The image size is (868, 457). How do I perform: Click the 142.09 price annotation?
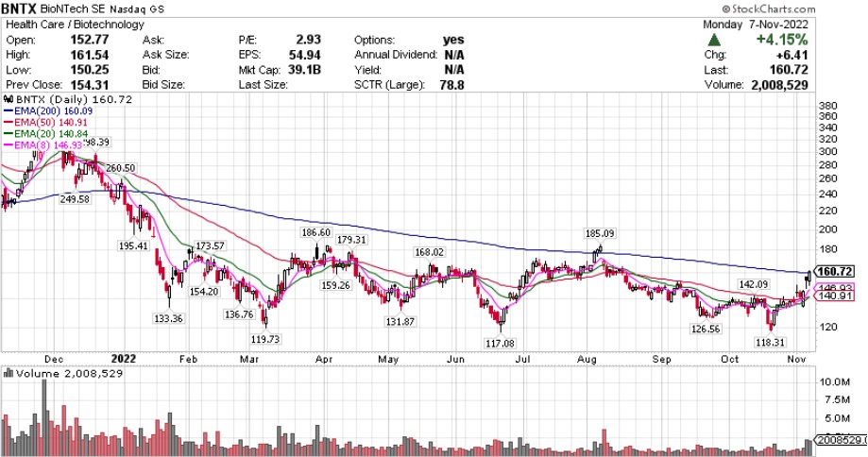754,284
